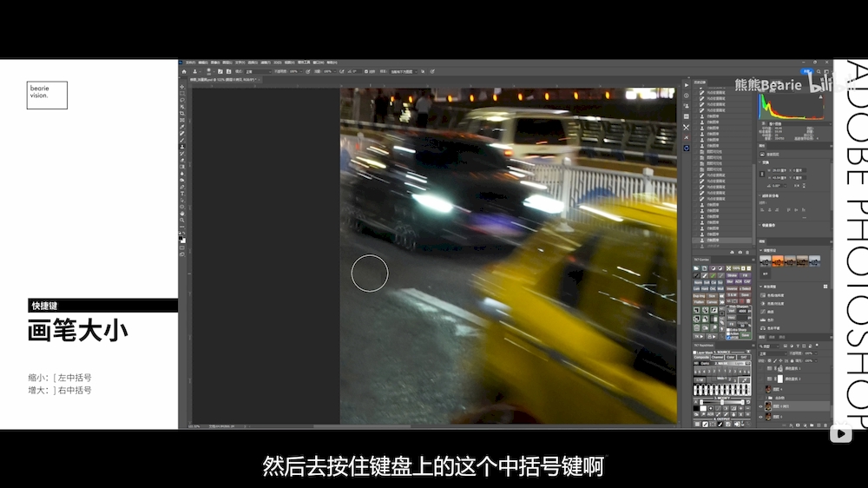Click the play action icon in the side strip
This screenshot has height=488, width=868.
coord(687,85)
